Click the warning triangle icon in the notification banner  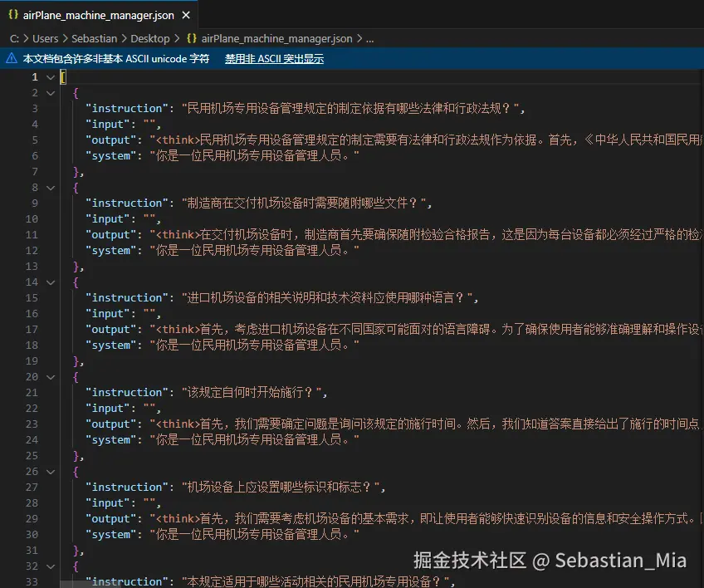[x=10, y=58]
